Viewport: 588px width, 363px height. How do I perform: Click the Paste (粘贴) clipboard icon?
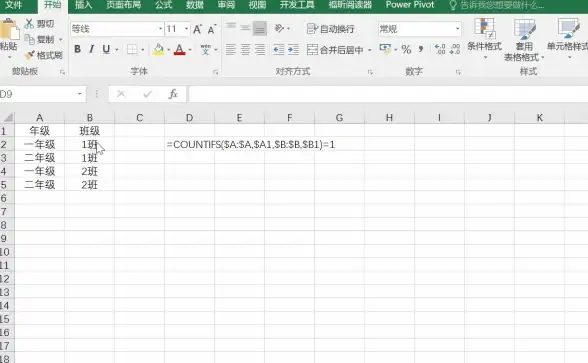pyautogui.click(x=9, y=30)
